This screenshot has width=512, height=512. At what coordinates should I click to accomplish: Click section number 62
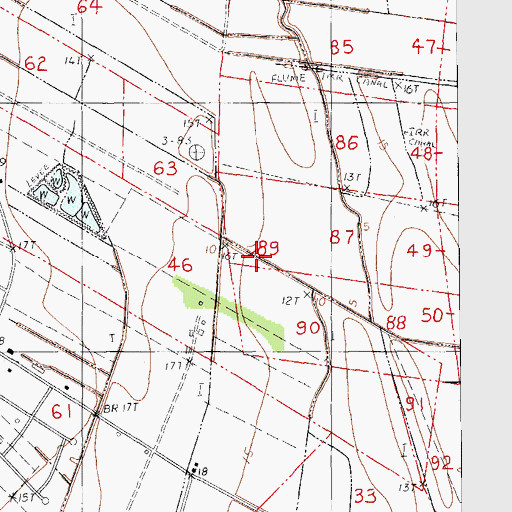[x=36, y=63]
